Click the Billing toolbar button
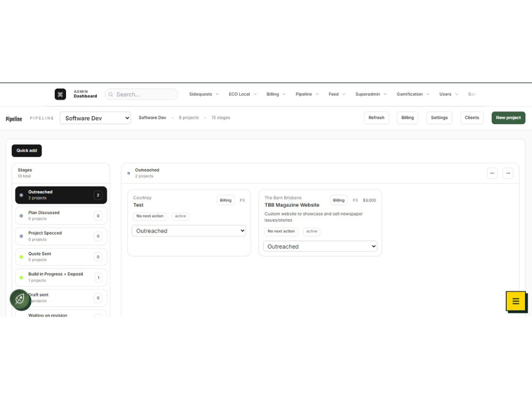This screenshot has height=399, width=532. click(x=408, y=118)
